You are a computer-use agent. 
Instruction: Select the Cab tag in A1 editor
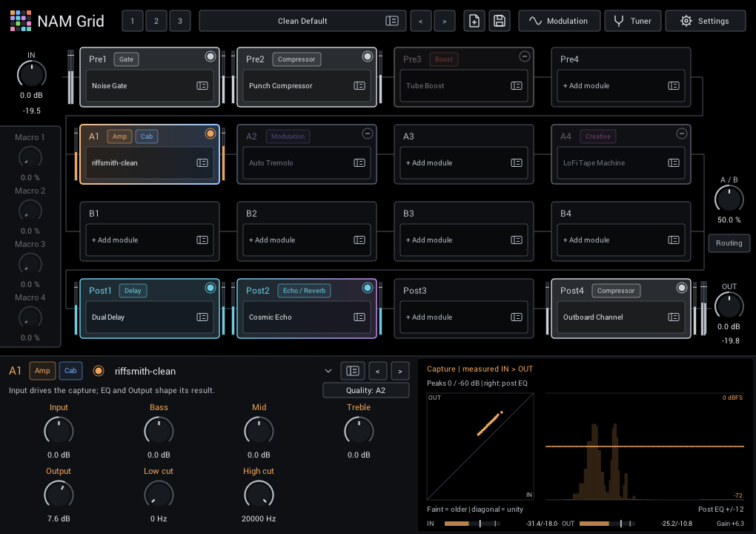pyautogui.click(x=70, y=371)
